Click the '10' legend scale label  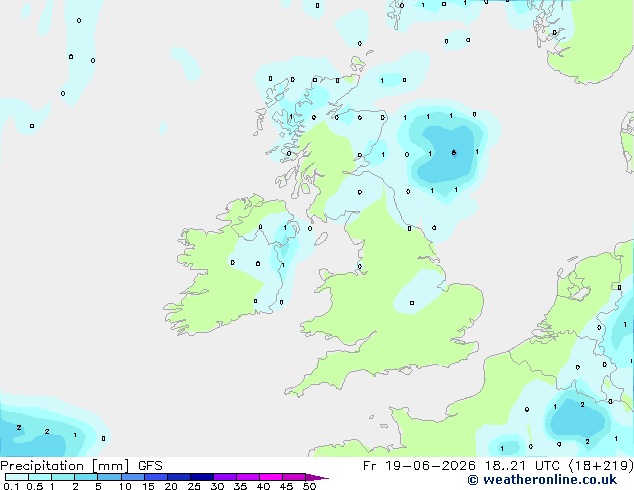pos(125,486)
